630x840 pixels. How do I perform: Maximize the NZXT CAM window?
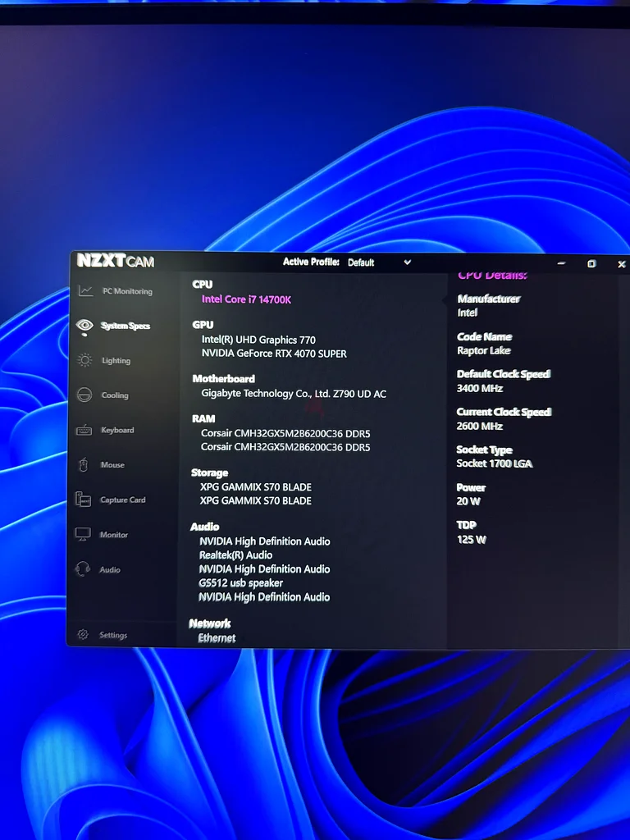pos(591,263)
